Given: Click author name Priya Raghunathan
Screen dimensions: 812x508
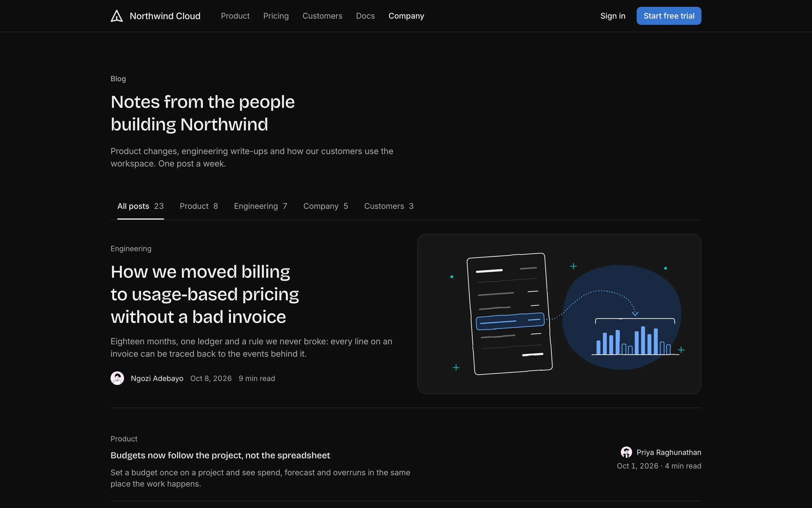Looking at the screenshot, I should point(669,452).
